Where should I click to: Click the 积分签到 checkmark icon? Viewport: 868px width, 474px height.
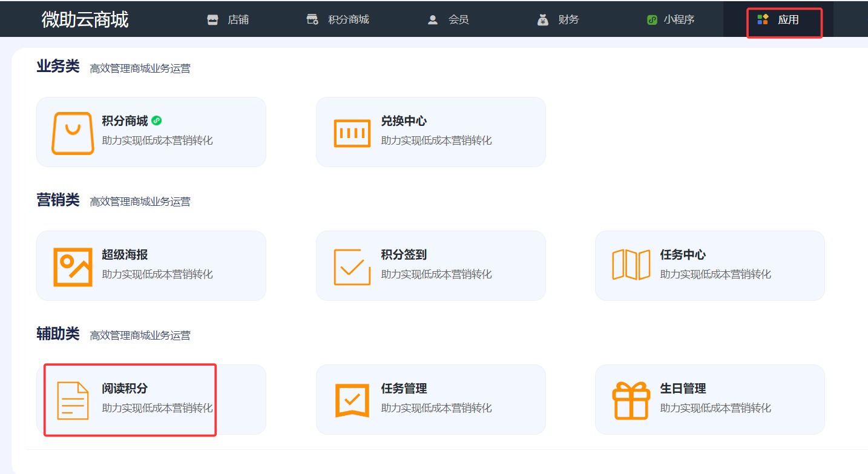click(x=352, y=267)
